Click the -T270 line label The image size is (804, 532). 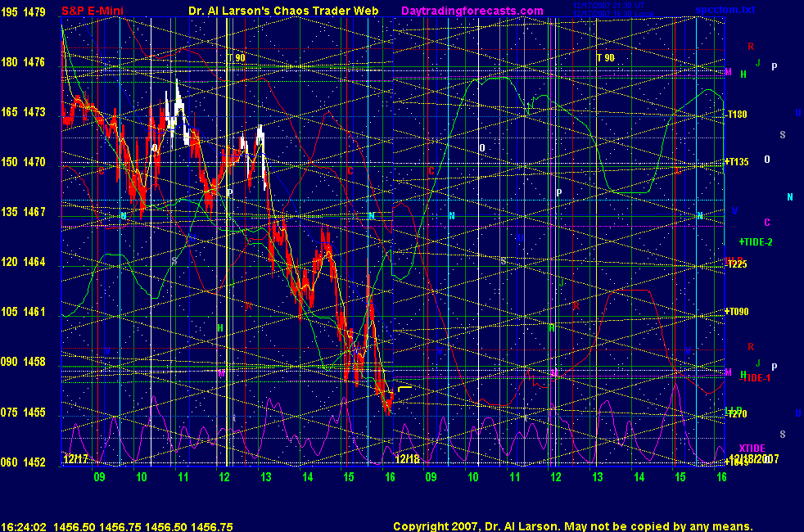[x=737, y=413]
